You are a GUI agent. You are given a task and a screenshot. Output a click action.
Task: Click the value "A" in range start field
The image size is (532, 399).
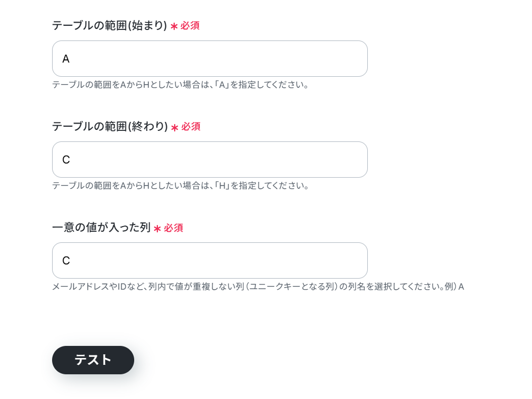66,59
